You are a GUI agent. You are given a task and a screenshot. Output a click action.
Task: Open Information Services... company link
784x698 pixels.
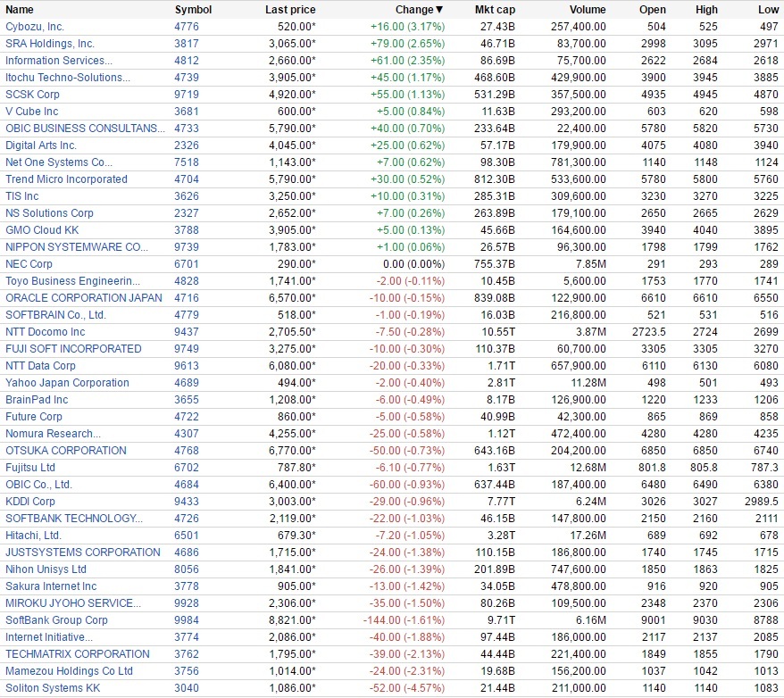coord(59,61)
